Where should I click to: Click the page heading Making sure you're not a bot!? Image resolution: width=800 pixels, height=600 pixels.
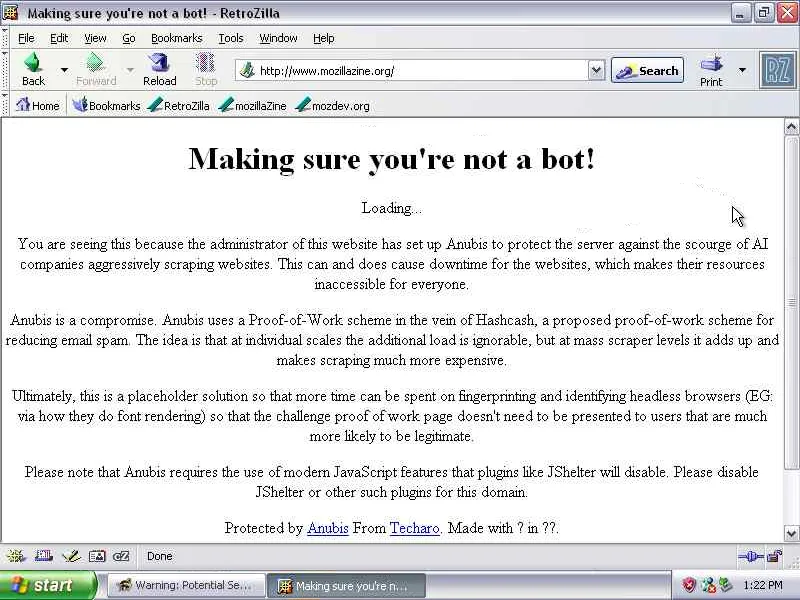click(x=391, y=160)
